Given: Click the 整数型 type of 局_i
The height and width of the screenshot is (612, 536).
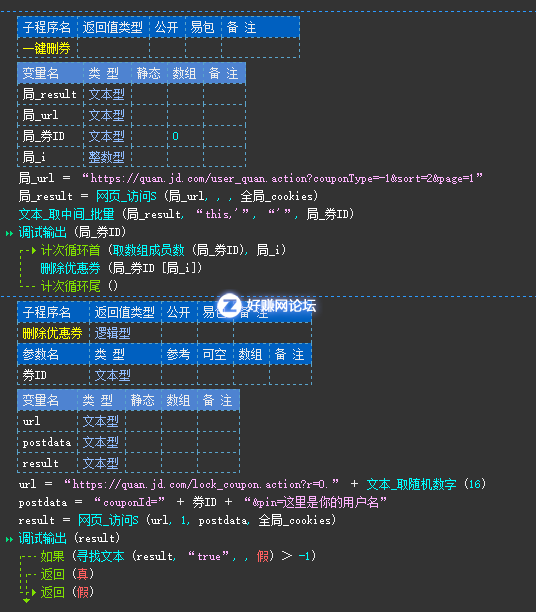Looking at the screenshot, I should point(107,157).
